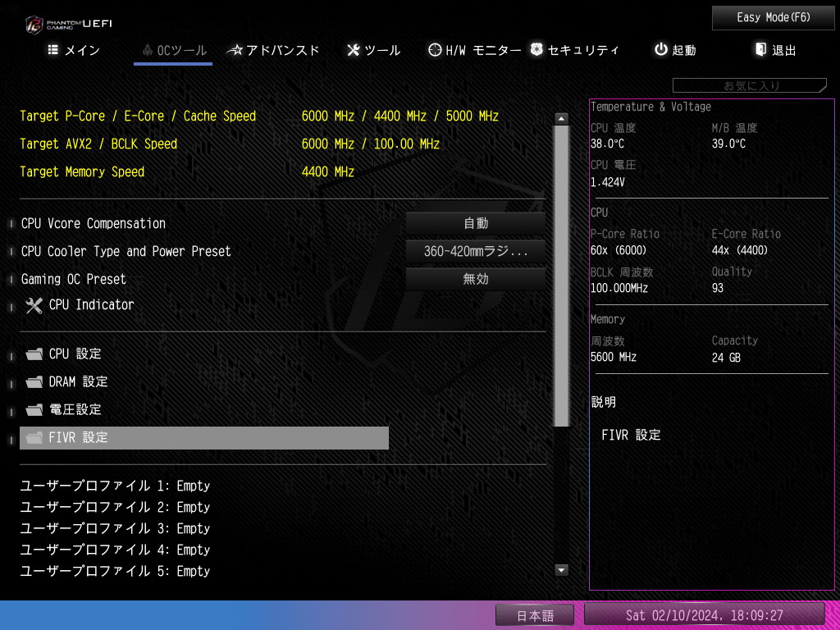
Task: Click the Main tab list icon
Action: [x=53, y=50]
